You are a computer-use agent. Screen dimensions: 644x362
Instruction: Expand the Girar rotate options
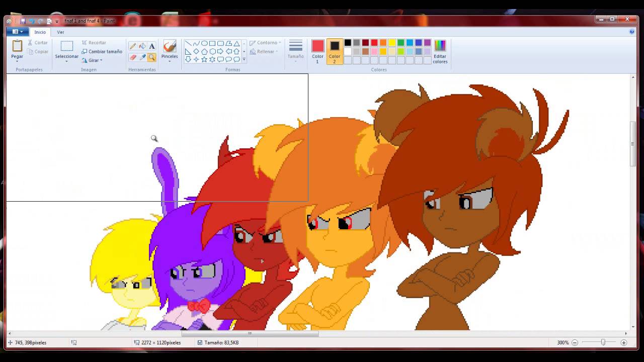coord(95,60)
